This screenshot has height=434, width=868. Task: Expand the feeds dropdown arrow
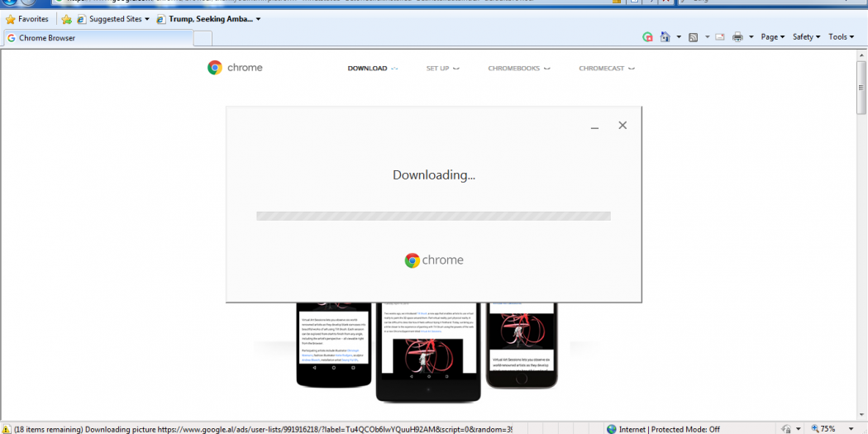tap(707, 37)
